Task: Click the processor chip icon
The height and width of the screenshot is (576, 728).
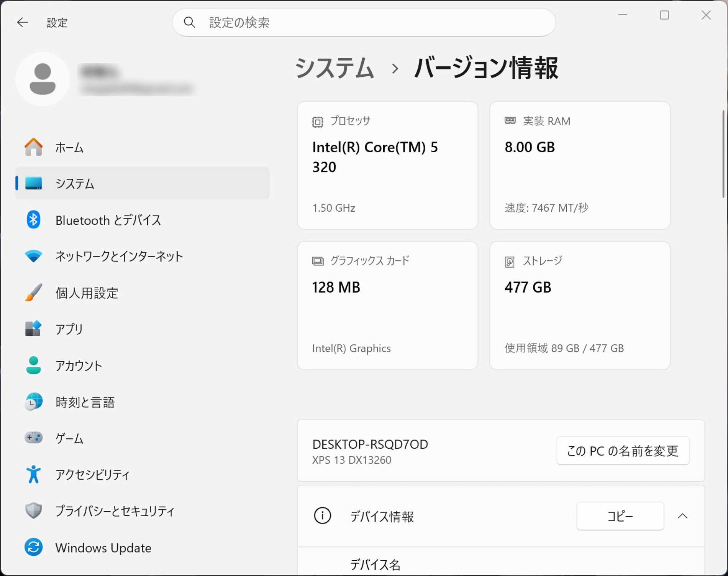Action: (x=318, y=122)
